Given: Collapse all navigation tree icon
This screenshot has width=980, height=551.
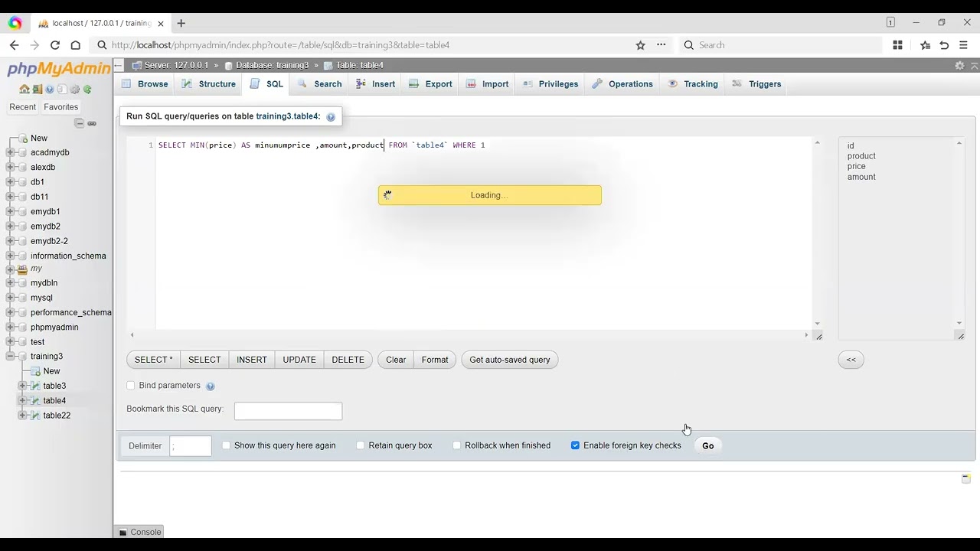Looking at the screenshot, I should [79, 123].
